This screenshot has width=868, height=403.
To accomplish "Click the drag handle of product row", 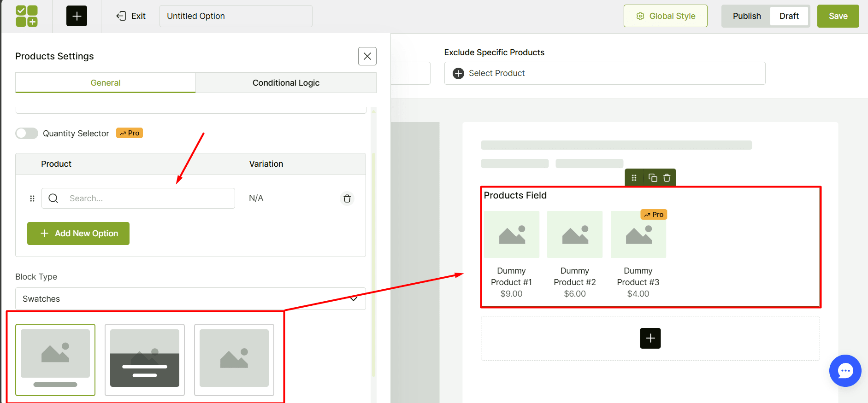I will 32,199.
